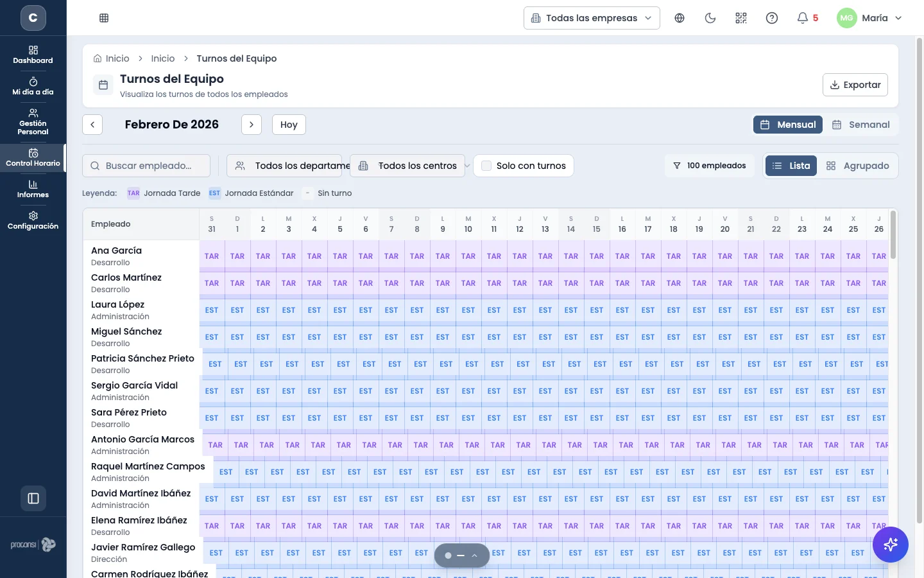Viewport: 924px width, 578px height.
Task: Click Buscar empleado search field
Action: pos(146,166)
